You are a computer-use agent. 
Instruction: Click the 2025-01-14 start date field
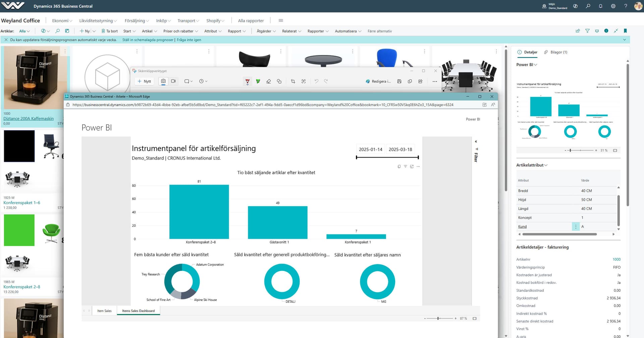[x=371, y=149]
